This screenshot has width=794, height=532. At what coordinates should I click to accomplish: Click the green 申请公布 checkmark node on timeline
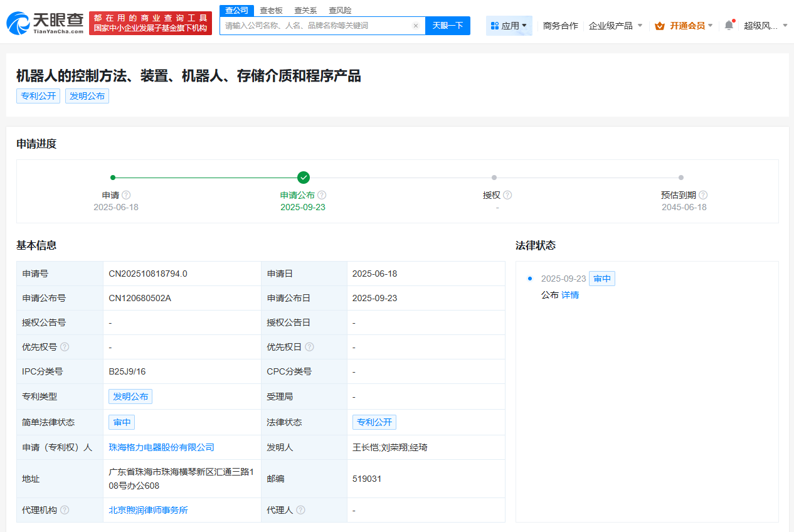pos(304,178)
